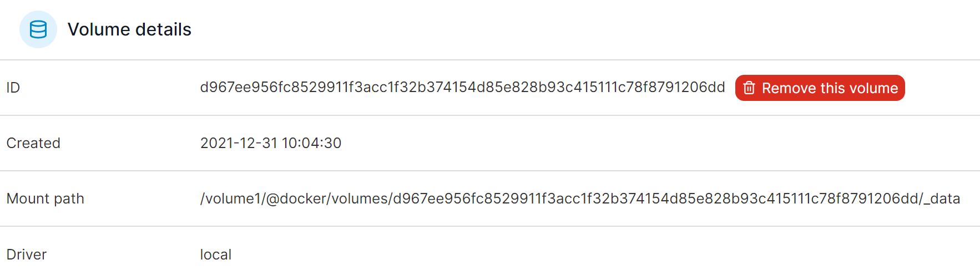Image resolution: width=980 pixels, height=280 pixels.
Task: Click the Volume details heading
Action: tap(129, 29)
